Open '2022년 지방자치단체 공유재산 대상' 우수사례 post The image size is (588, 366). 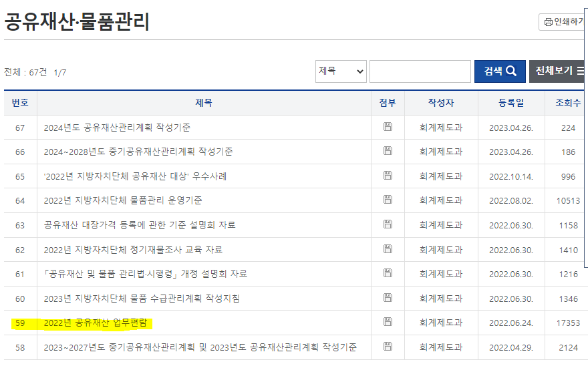coord(135,176)
